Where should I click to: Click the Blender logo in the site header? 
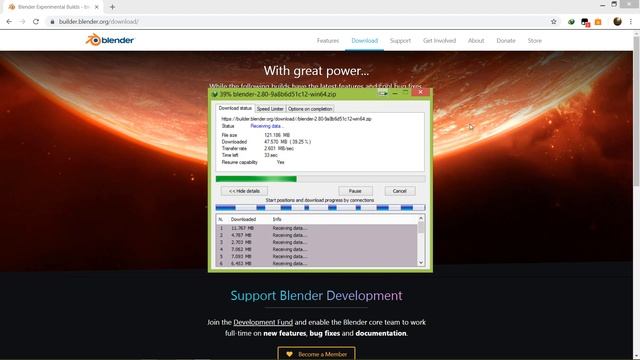[110, 40]
